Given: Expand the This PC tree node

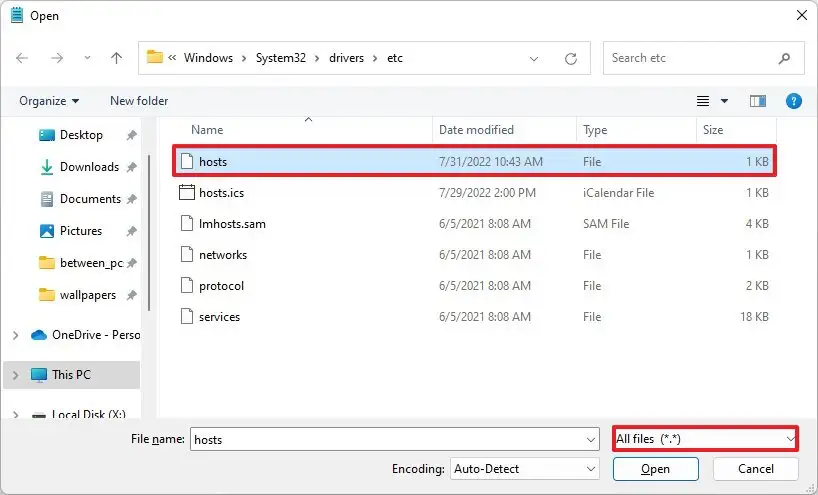Looking at the screenshot, I should click(13, 375).
